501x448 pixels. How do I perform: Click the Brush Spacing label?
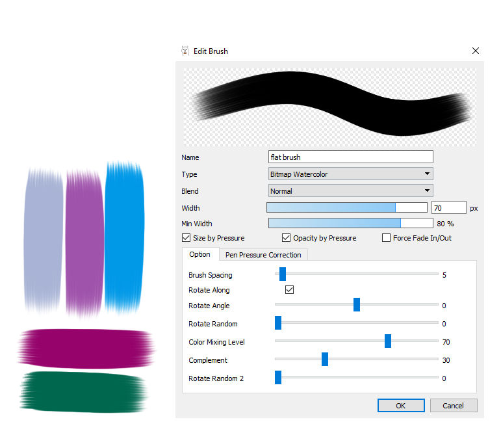211,275
